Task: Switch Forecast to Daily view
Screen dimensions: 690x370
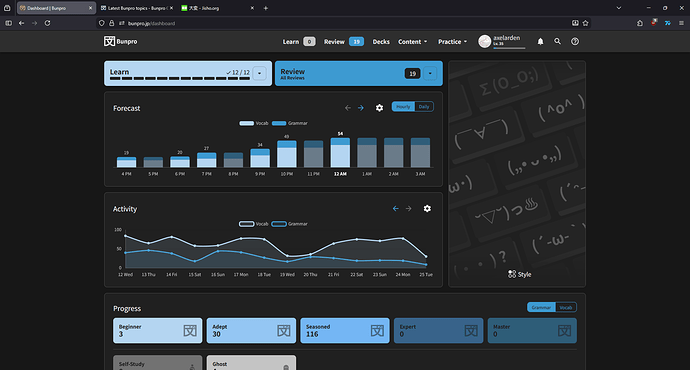Action: pyautogui.click(x=424, y=107)
